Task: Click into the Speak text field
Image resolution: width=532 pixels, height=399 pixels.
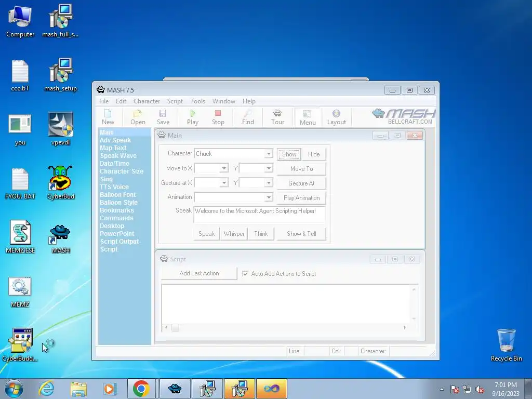Action: [260, 215]
